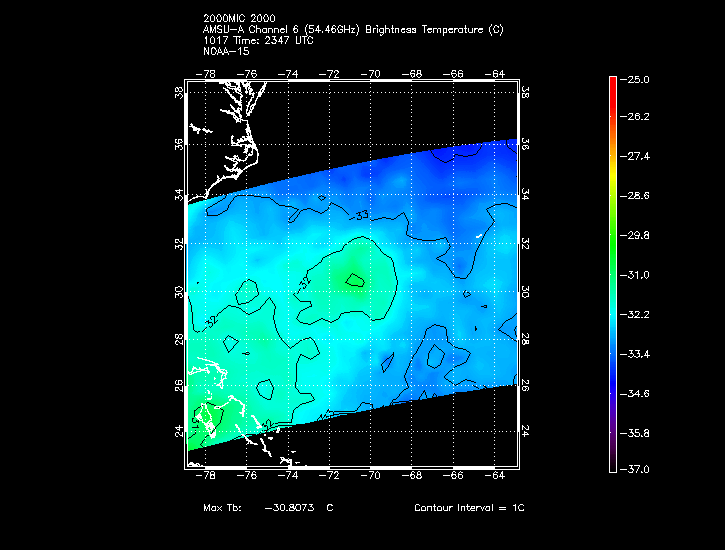The image size is (725, 550).
Task: Click the -68 label on the top longitude axis
Action: pos(412,74)
